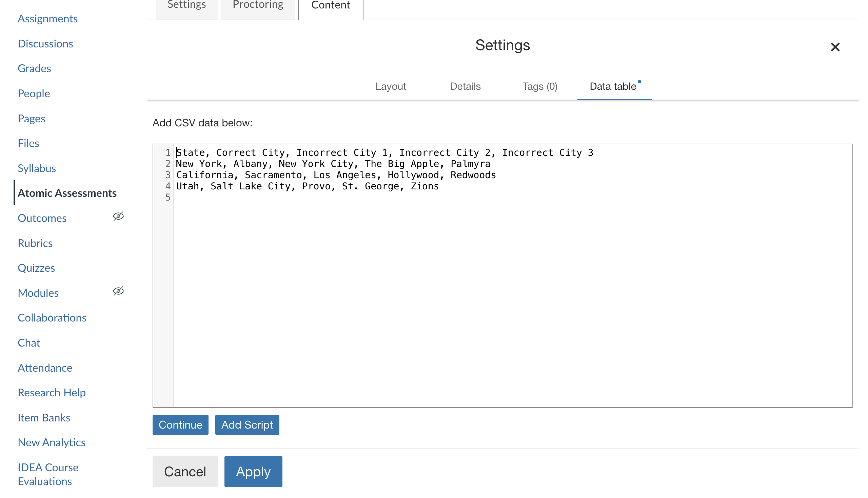Navigate to the Syllabus page
This screenshot has height=498, width=868.
pos(37,168)
